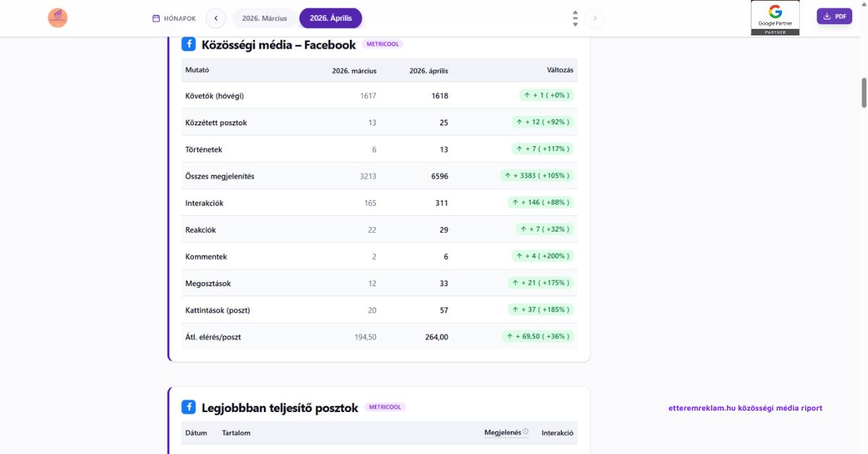Click the etteremreklam.hu közösségi média riport text
Screen dimensions: 868x454
746,408
